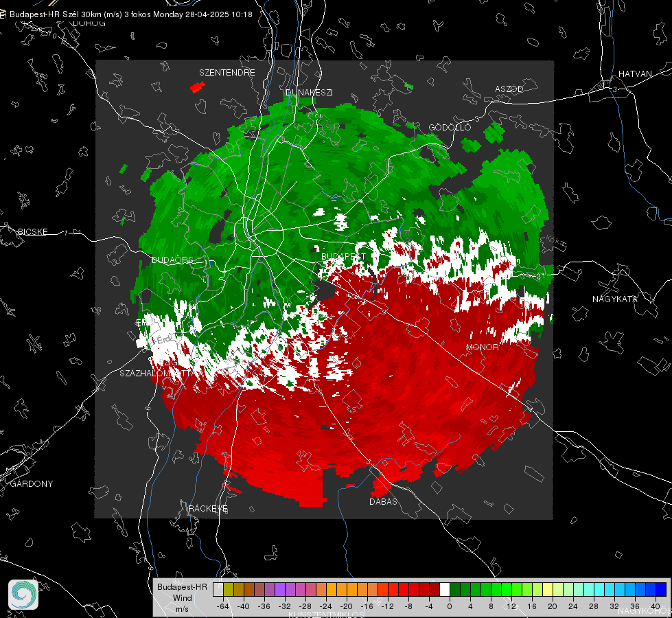Click the GÖDÖLLO city label

coord(450,127)
